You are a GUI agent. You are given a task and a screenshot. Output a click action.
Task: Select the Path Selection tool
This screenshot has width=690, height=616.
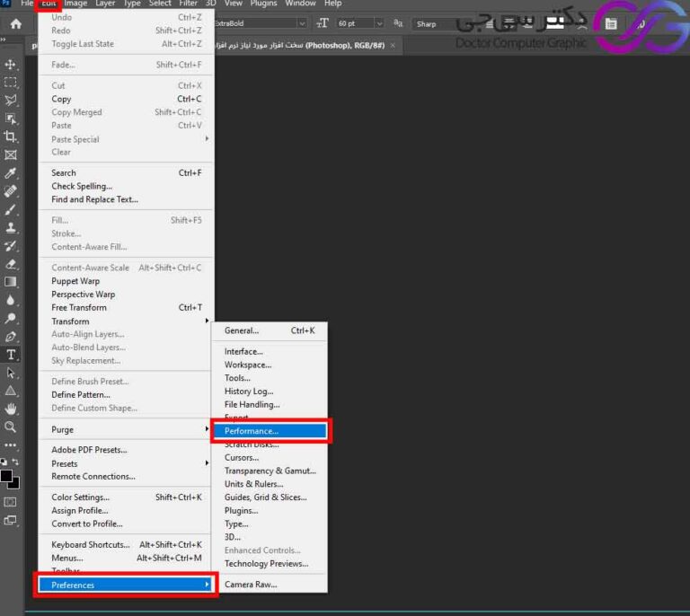point(11,373)
